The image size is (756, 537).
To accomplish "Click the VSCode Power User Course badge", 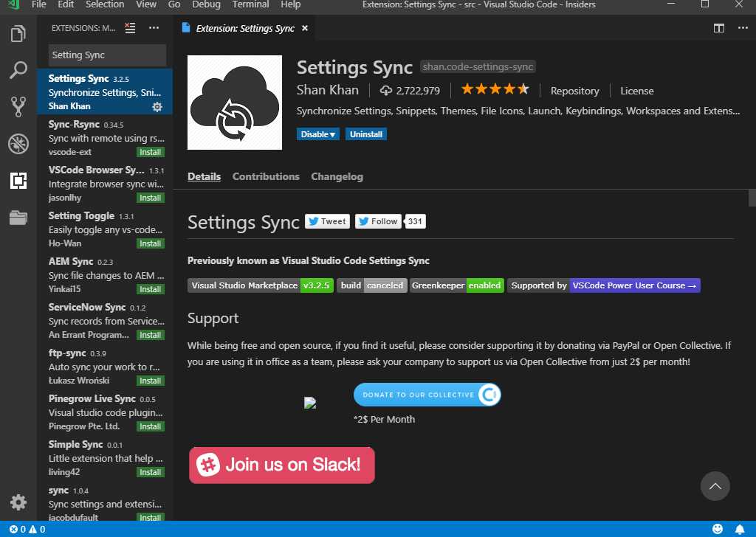I will point(604,285).
